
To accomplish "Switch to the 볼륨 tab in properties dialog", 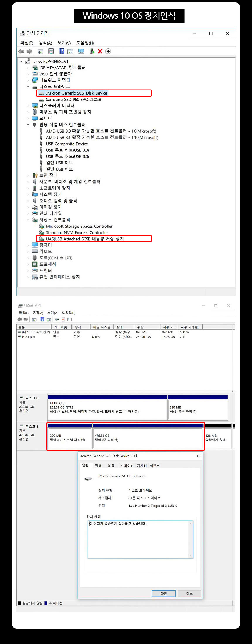I will pos(111,466).
